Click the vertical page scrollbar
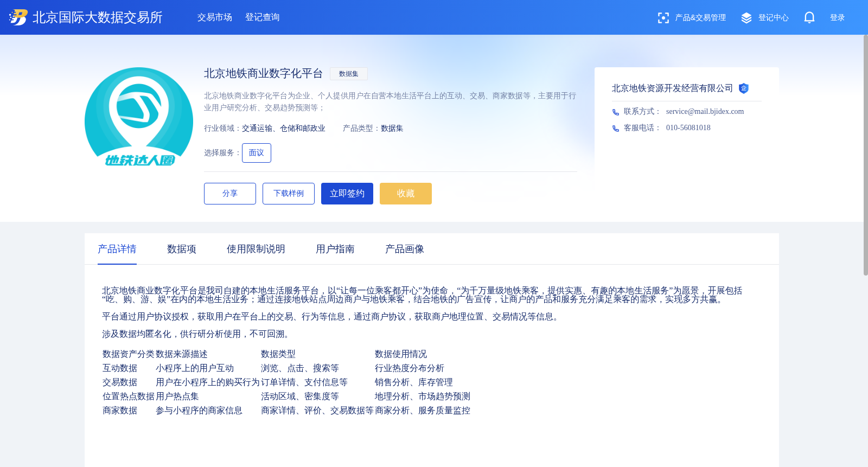The width and height of the screenshot is (868, 467). pyautogui.click(x=865, y=155)
